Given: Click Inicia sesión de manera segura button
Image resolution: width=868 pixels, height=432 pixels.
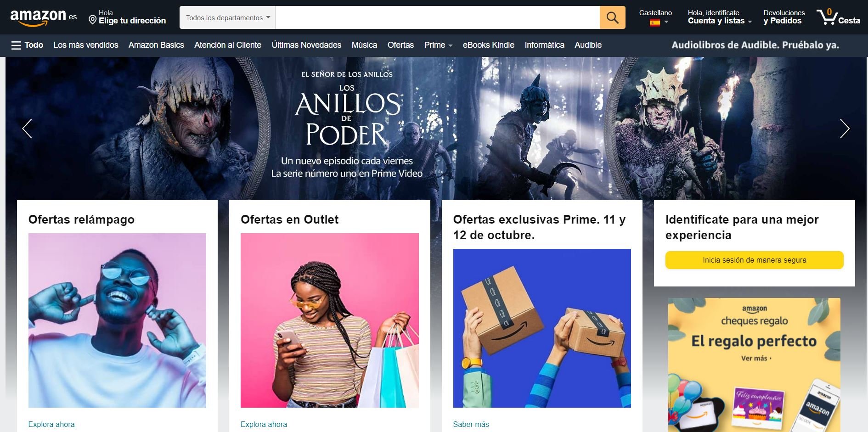Looking at the screenshot, I should 754,260.
